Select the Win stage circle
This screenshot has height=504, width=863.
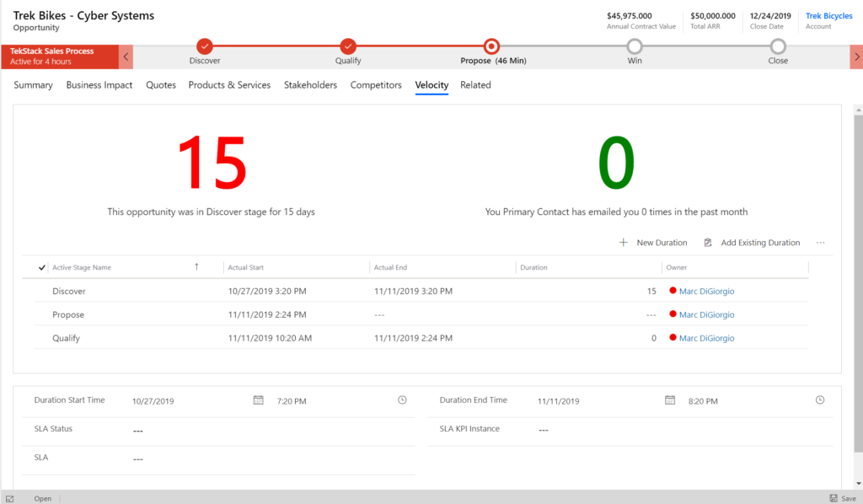point(635,46)
